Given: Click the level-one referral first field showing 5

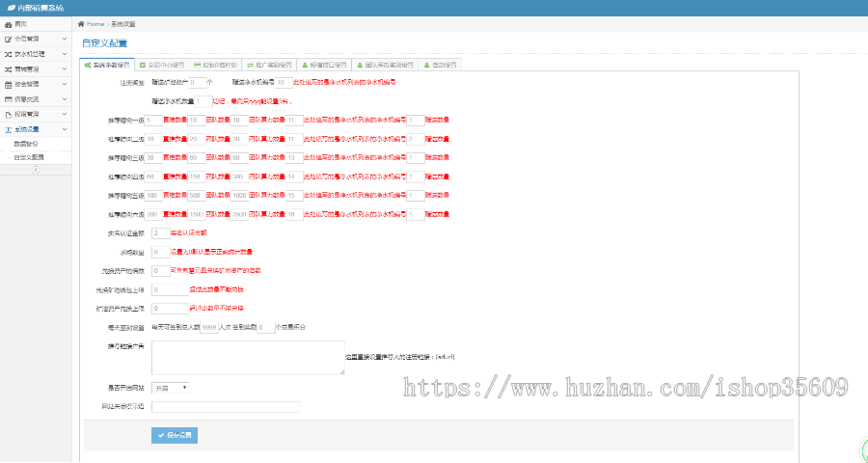Looking at the screenshot, I should 153,121.
